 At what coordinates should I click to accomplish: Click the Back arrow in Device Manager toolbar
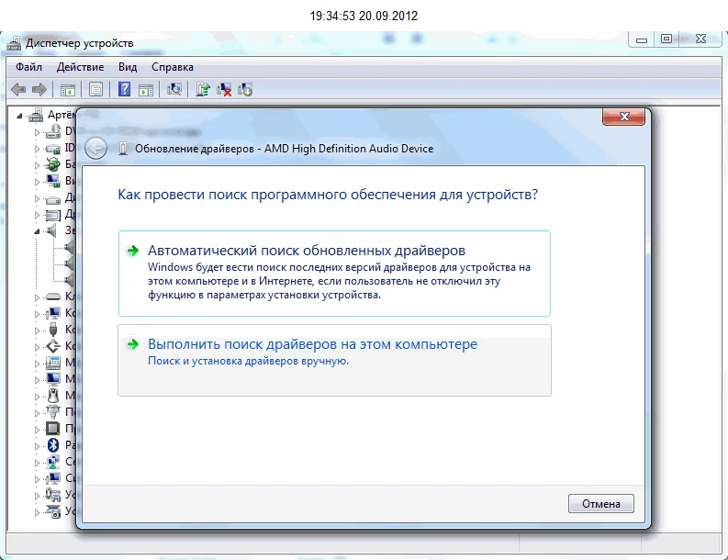[x=18, y=89]
